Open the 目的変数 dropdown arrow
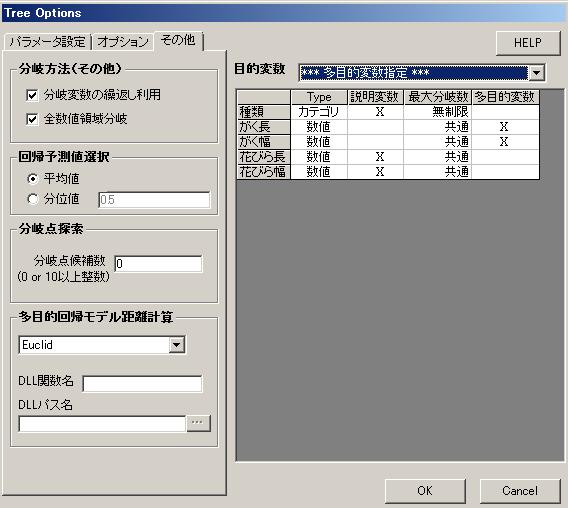This screenshot has width=568, height=508. point(536,73)
